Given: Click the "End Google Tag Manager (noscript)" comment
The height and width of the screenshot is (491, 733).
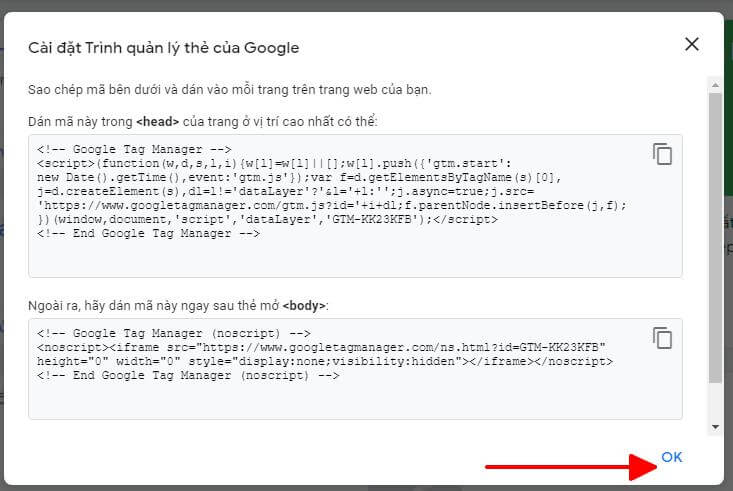Looking at the screenshot, I should pos(188,375).
